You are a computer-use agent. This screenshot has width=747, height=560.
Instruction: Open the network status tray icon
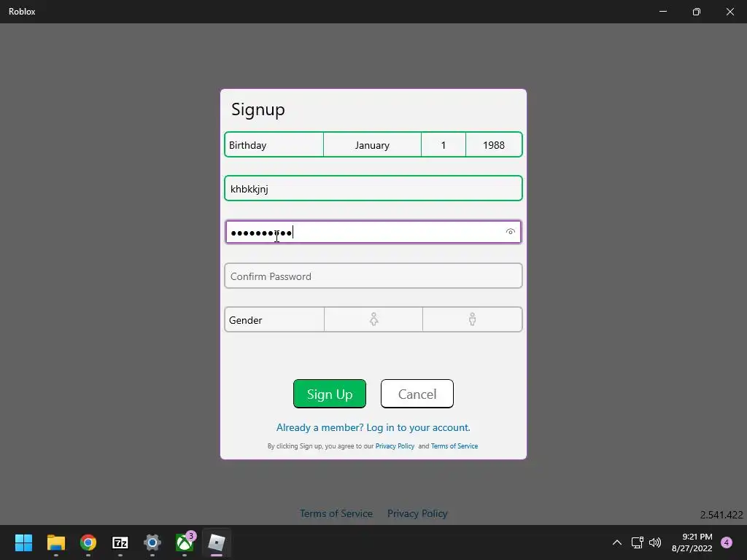pyautogui.click(x=637, y=542)
